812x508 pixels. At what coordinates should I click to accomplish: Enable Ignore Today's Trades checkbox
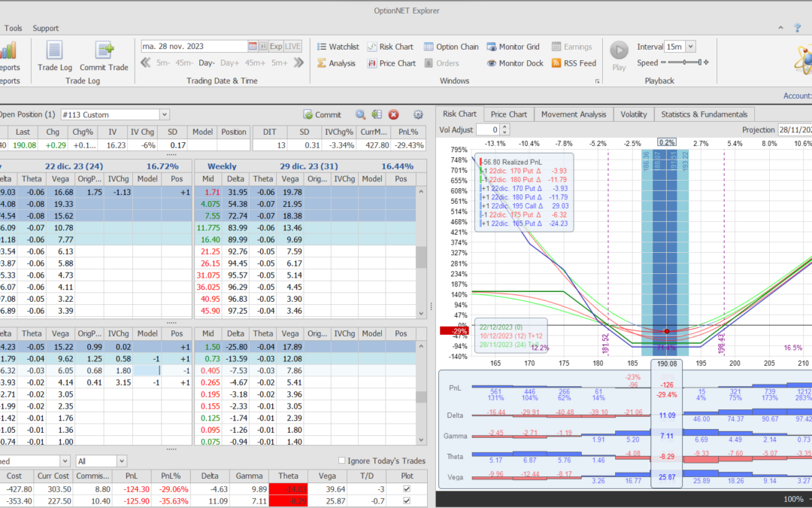342,461
